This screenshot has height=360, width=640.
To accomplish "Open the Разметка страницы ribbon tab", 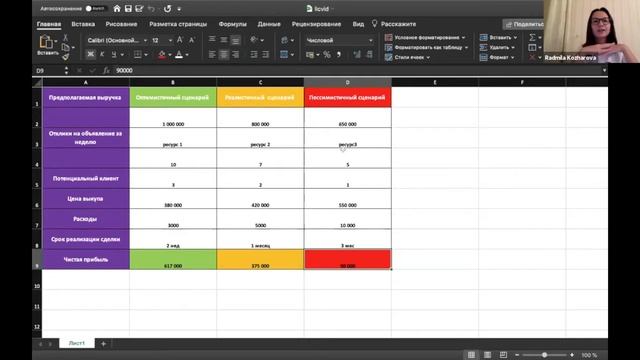I will [178, 24].
